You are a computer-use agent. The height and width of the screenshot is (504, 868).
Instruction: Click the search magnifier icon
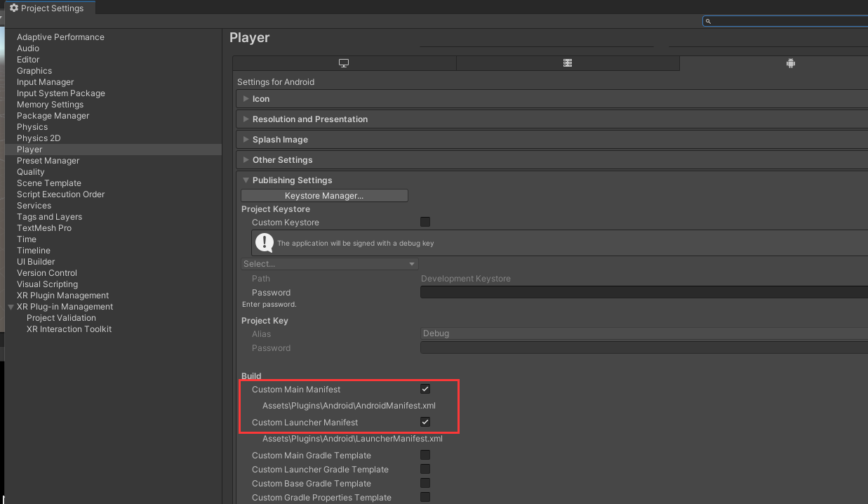[709, 22]
